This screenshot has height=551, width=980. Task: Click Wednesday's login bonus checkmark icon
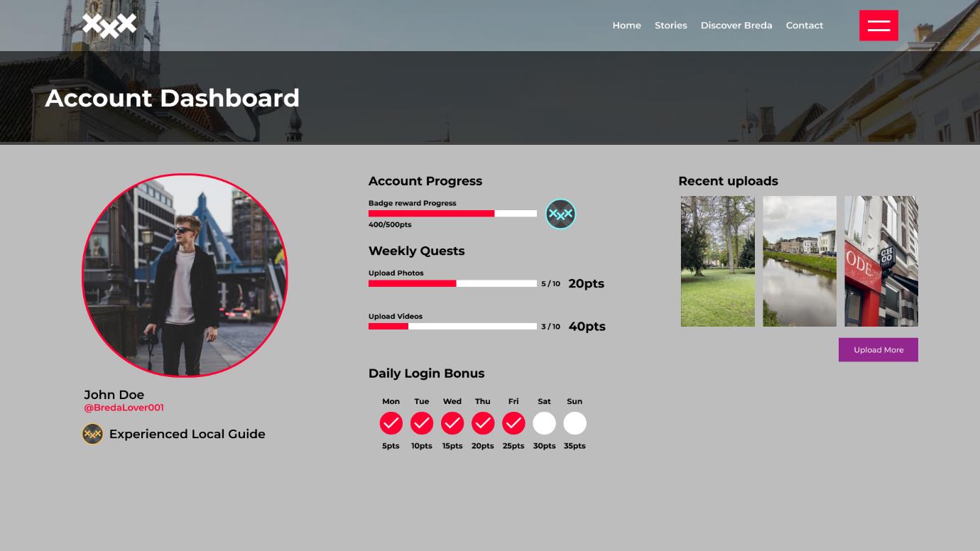tap(452, 423)
